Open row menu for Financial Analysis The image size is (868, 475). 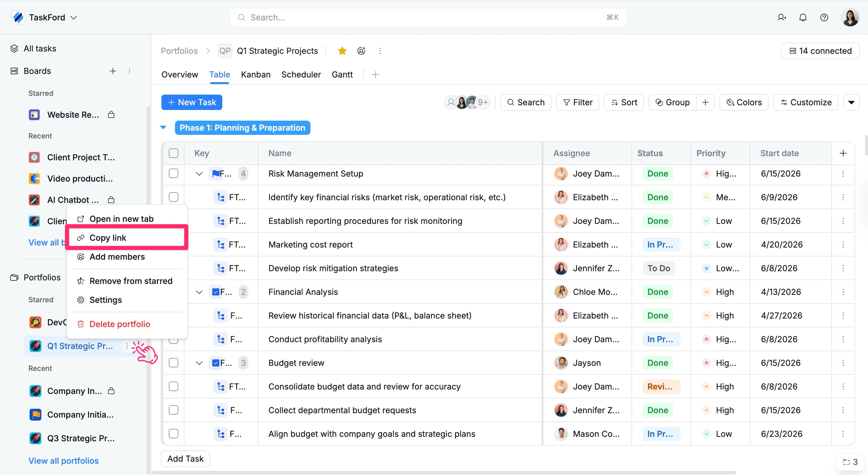pos(843,292)
